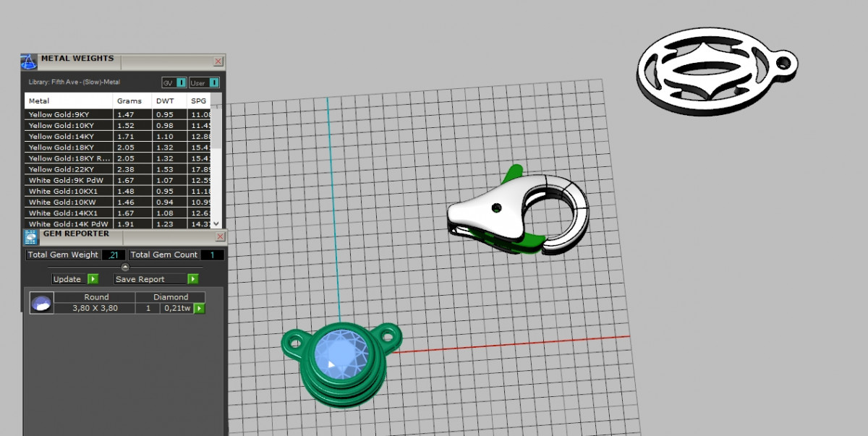Click the green arrow next to 0,21tw

tap(200, 309)
